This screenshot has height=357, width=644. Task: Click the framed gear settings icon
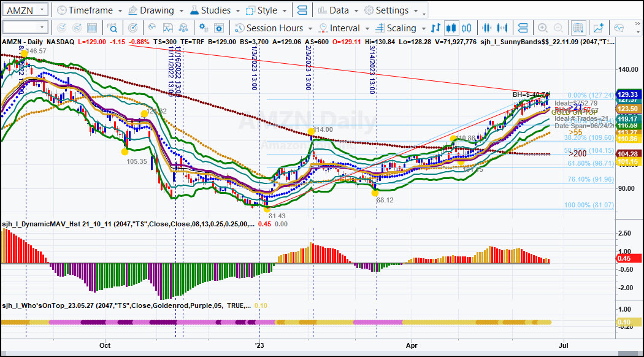(x=219, y=28)
